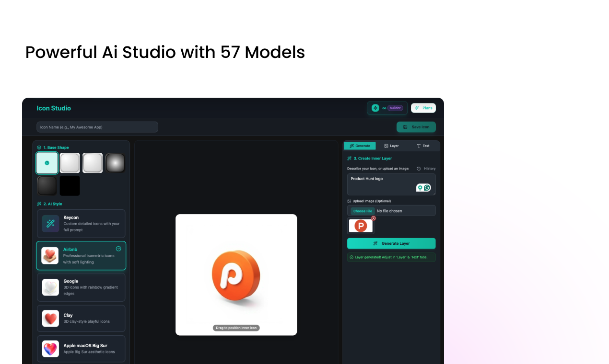Select the Apple macOS Big Sur style
The image size is (609, 364).
[x=81, y=349]
